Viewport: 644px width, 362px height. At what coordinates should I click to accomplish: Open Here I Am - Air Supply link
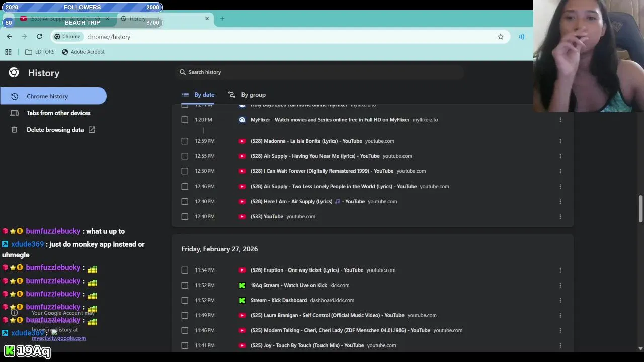click(x=307, y=202)
